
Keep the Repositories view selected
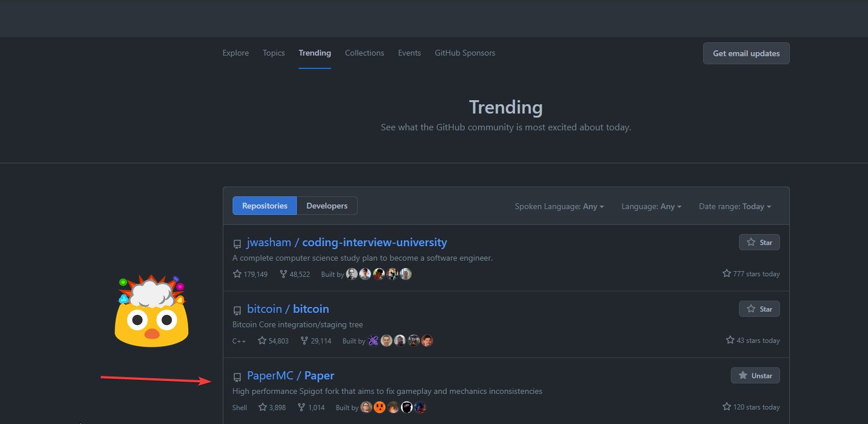click(264, 205)
